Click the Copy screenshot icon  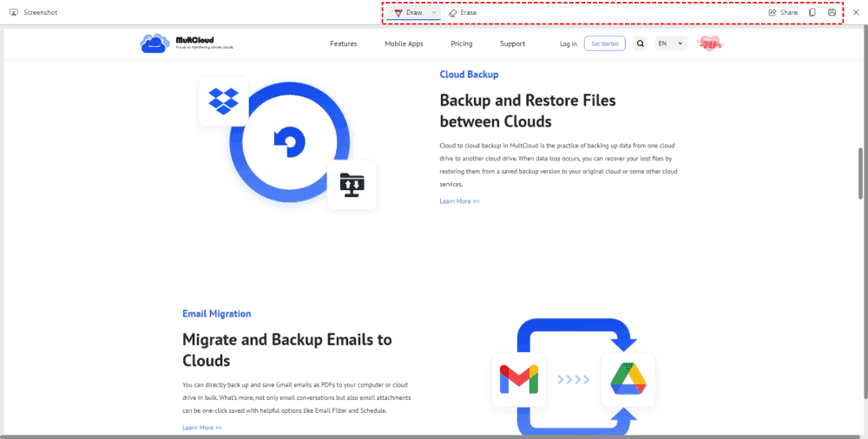[x=812, y=12]
